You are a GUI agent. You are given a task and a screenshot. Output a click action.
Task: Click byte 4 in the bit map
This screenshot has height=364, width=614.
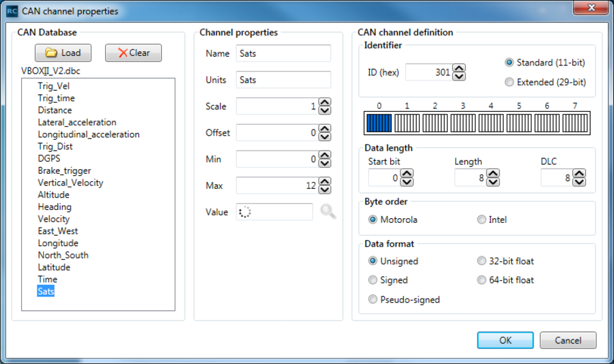pos(491,123)
